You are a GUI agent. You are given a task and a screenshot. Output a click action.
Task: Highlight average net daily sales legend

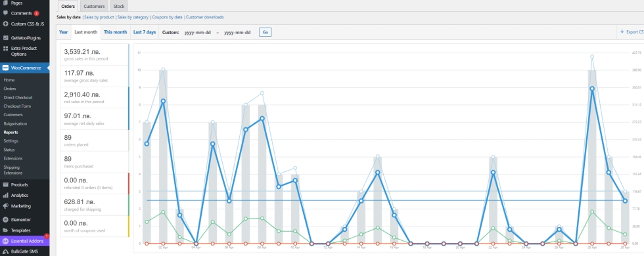(x=95, y=119)
